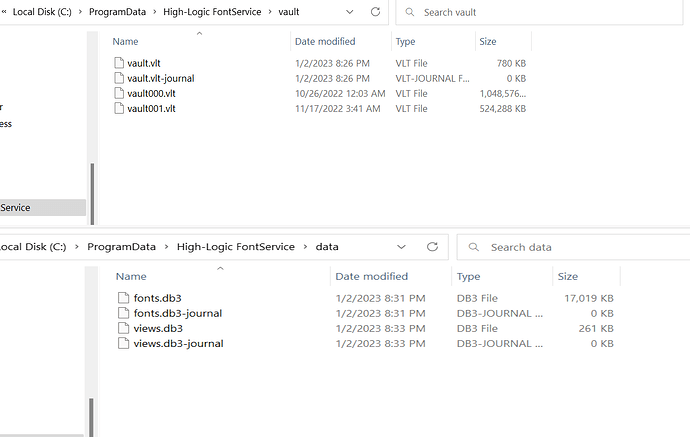Select the vault000.vlt file icon

coord(119,93)
